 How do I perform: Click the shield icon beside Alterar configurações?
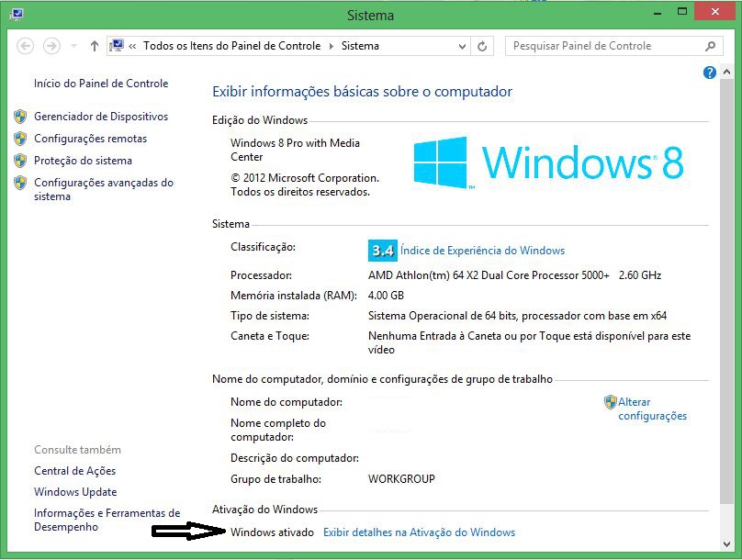click(x=610, y=402)
